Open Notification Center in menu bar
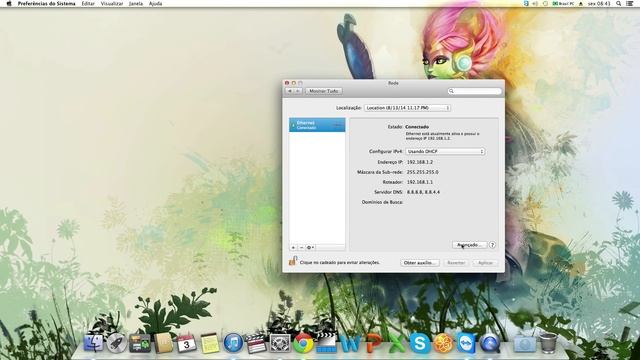The image size is (640, 360). click(630, 3)
